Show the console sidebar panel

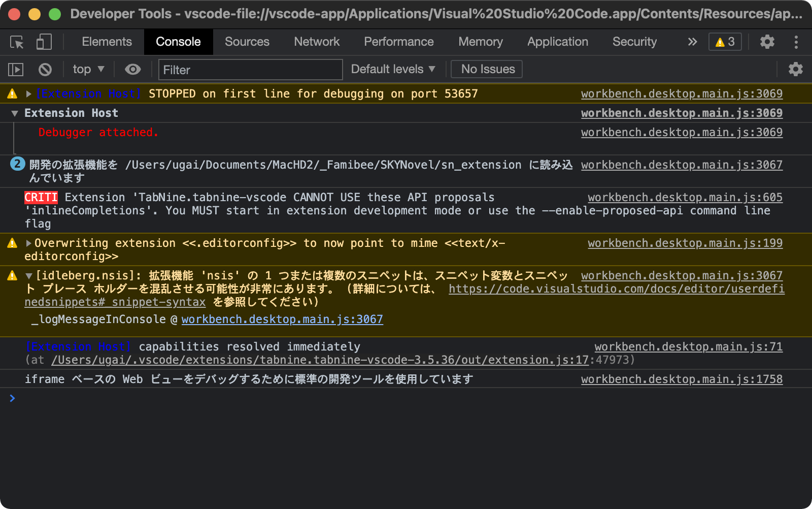click(x=16, y=69)
